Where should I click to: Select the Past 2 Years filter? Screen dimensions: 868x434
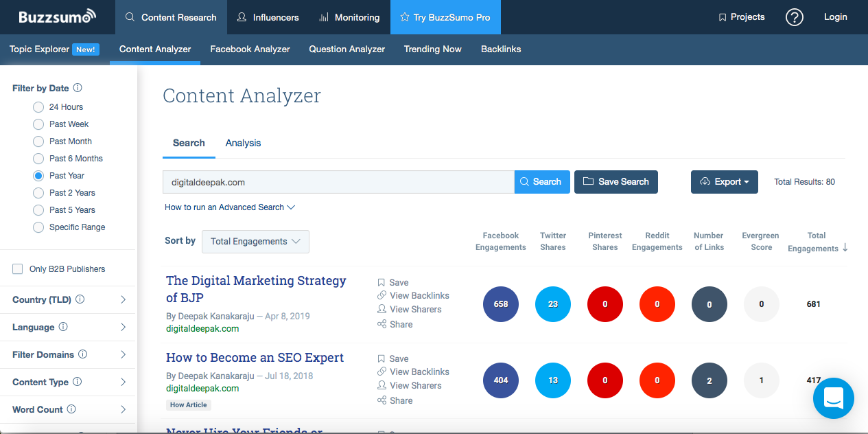38,193
